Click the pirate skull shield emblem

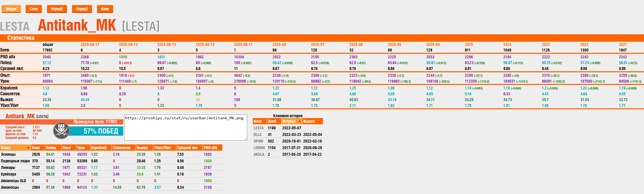[x=61, y=131]
